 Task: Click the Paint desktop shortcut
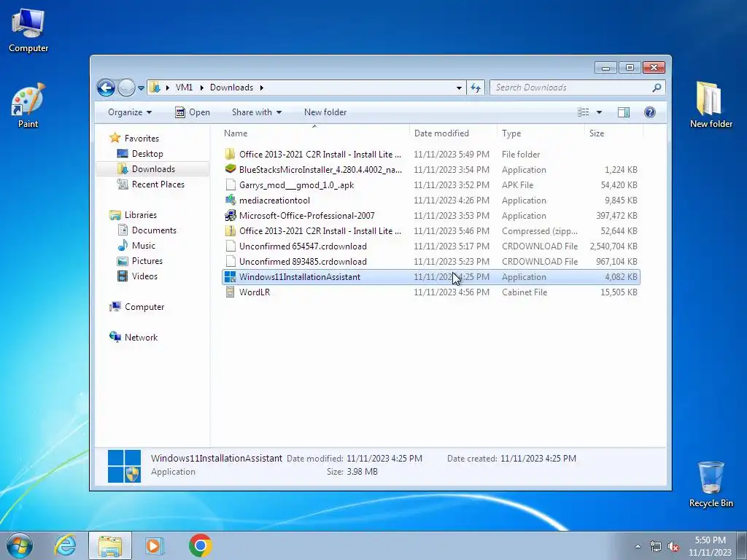(x=28, y=106)
